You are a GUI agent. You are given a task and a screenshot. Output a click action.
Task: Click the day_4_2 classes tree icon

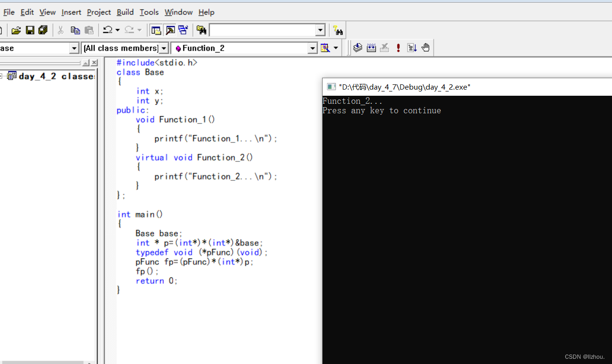[12, 76]
